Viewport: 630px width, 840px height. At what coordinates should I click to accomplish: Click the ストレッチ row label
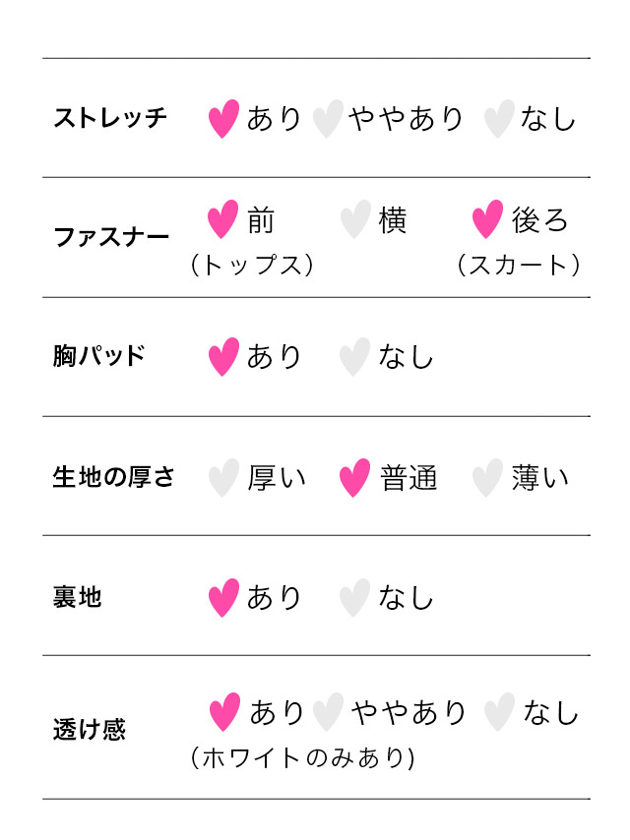coord(110,119)
